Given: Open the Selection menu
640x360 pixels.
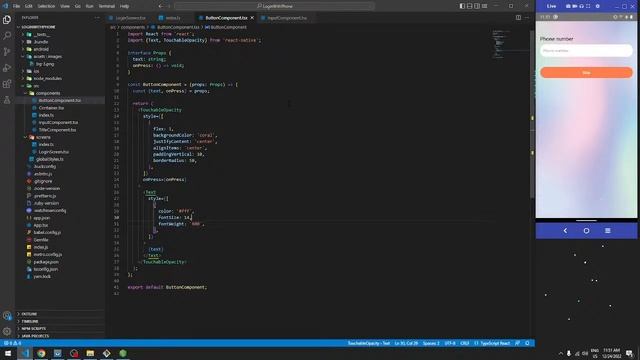Looking at the screenshot, I should [x=46, y=6].
